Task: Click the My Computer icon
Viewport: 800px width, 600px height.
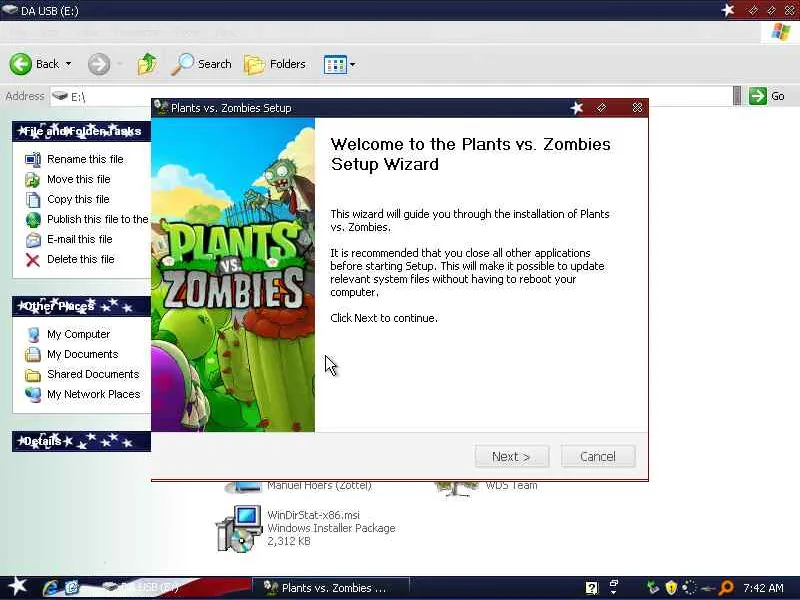Action: (x=33, y=335)
